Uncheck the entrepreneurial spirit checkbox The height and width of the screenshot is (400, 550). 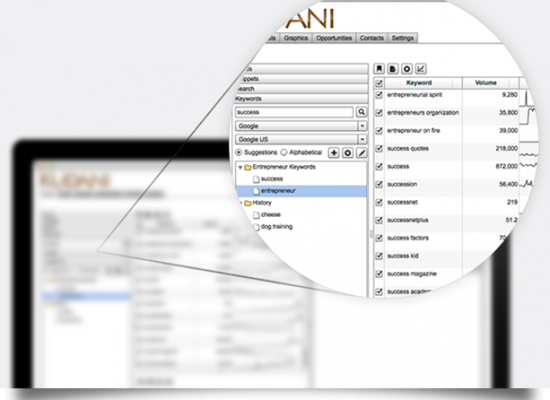pyautogui.click(x=379, y=95)
